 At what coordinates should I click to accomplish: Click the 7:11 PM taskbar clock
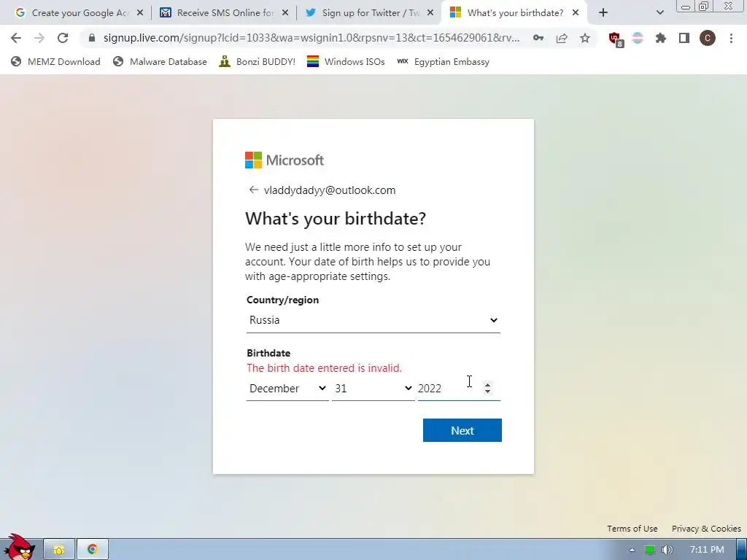click(706, 550)
